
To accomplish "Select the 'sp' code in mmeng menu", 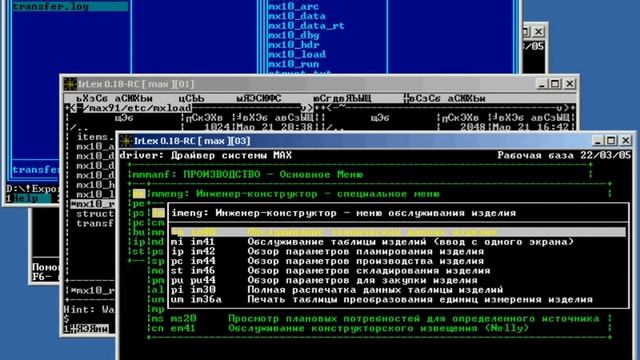I will [158, 261].
